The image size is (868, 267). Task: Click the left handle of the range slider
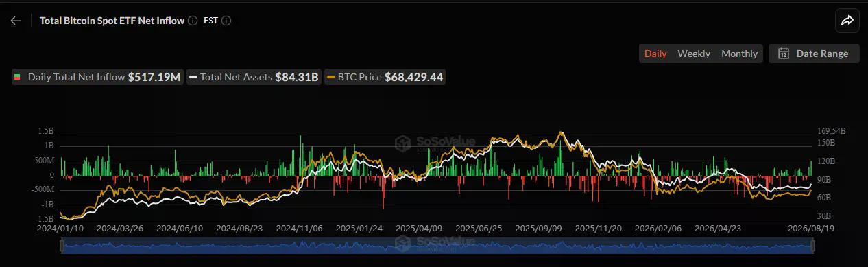coord(62,246)
